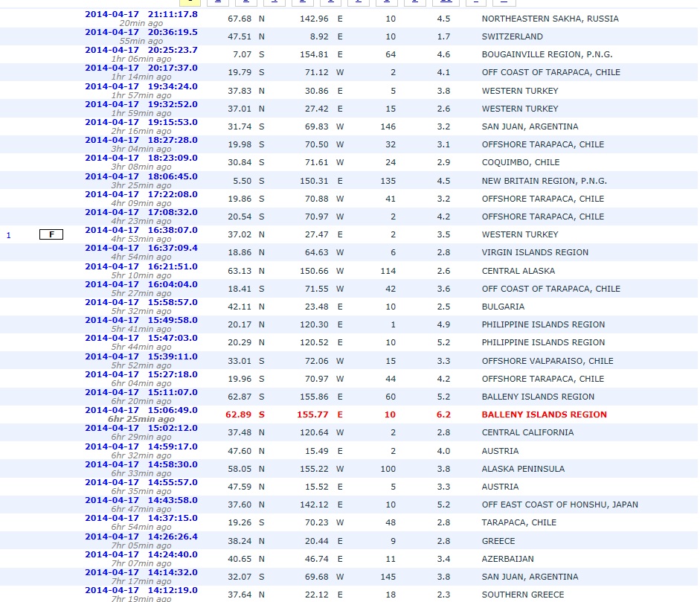Click the NORTHEASTERN SAKHA, RUSSIA region text
The image size is (700, 602).
point(550,19)
